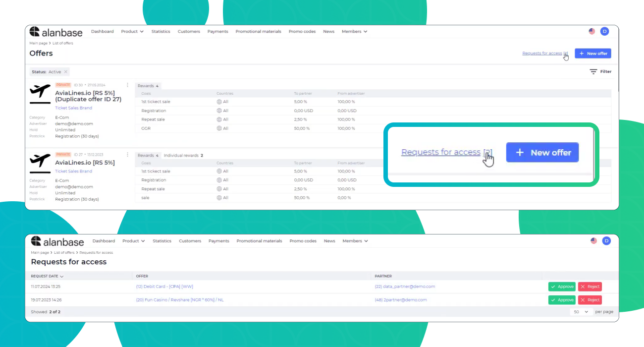
Task: Click the New offer button in the header
Action: coord(592,54)
